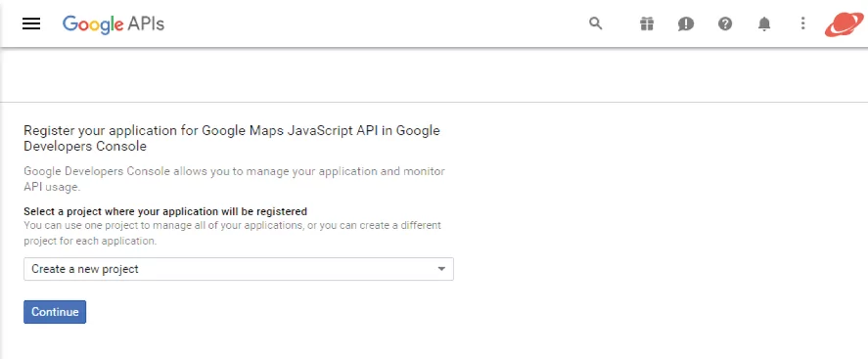868x359 pixels.
Task: Expand the Create a new project dropdown
Action: (239, 269)
